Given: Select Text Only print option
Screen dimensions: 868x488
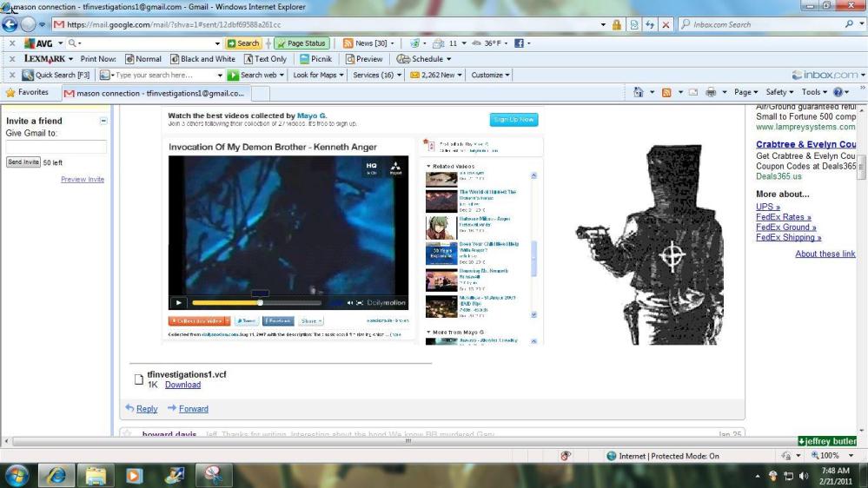Looking at the screenshot, I should click(x=266, y=59).
